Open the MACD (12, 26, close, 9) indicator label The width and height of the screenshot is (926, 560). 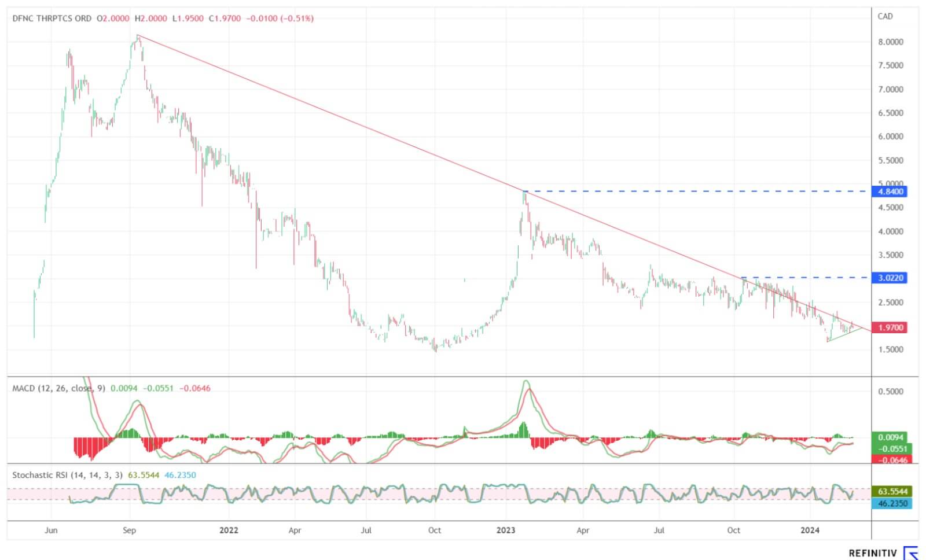[x=58, y=388]
